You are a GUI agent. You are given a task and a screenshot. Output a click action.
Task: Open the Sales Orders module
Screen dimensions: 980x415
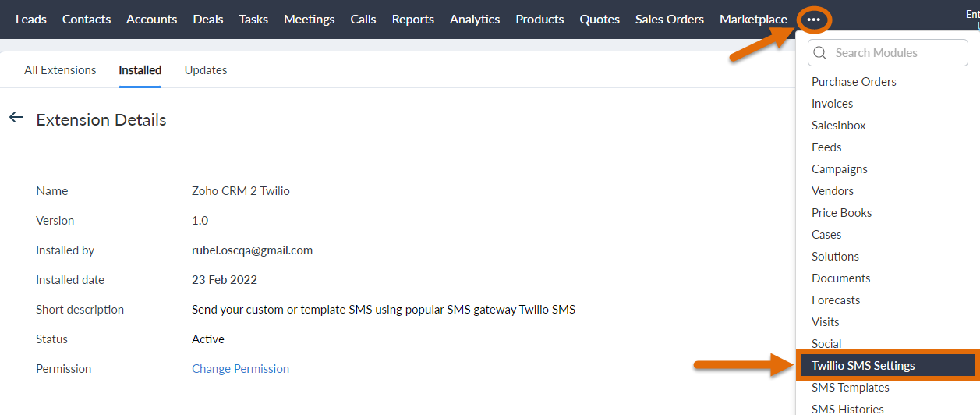(670, 20)
